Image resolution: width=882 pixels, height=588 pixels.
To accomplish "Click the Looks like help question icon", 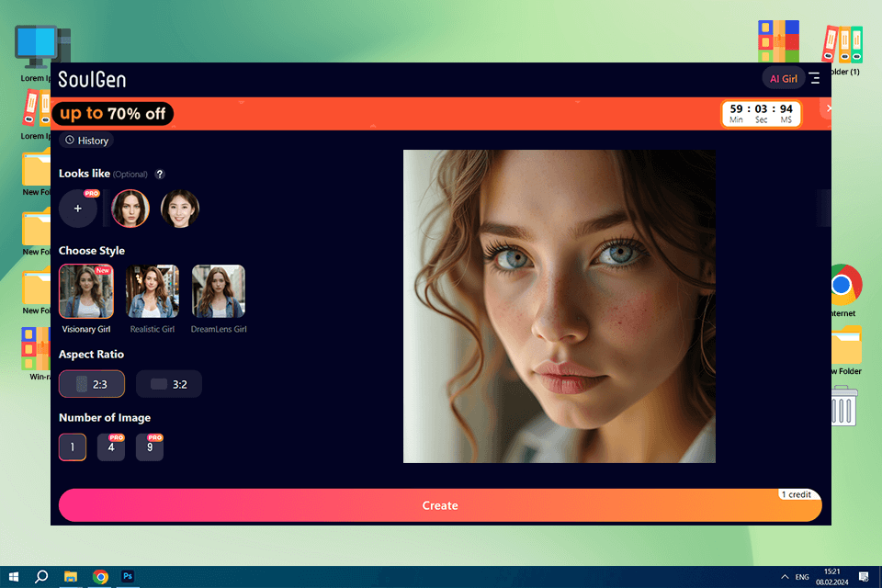I will 160,174.
